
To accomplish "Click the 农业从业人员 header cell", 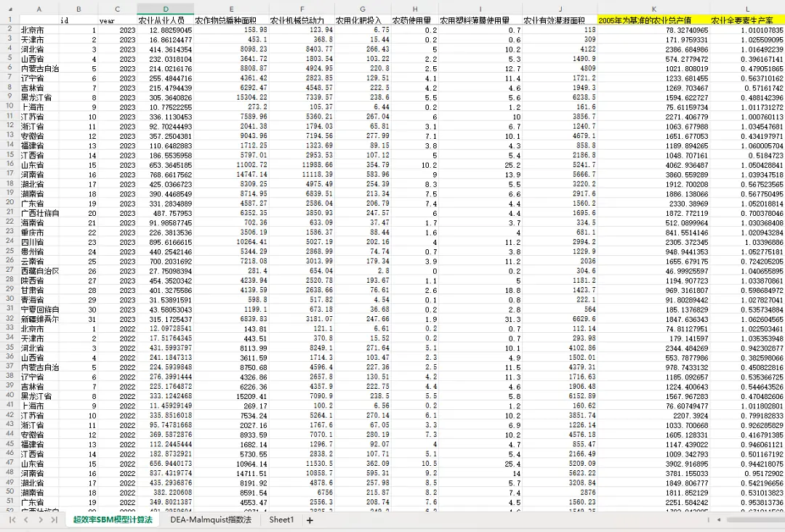I will coord(166,20).
